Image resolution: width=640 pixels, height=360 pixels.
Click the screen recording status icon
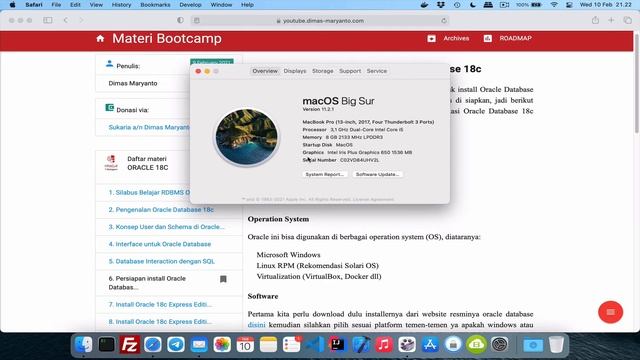coord(504,5)
